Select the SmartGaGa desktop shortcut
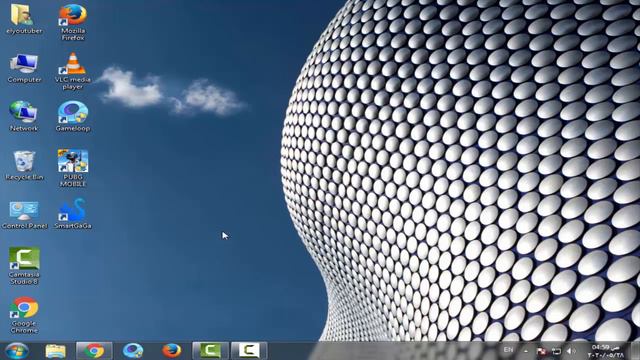 [73, 214]
